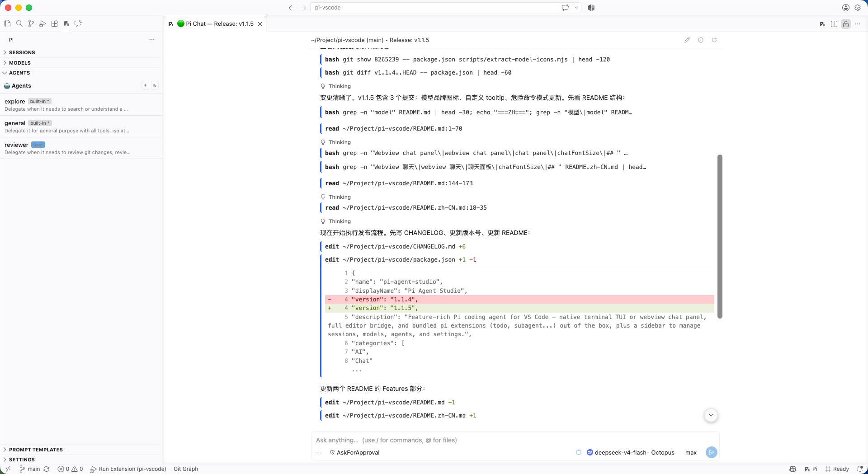Image resolution: width=868 pixels, height=474 pixels.
Task: Open Git Graph from the status bar
Action: click(x=186, y=469)
